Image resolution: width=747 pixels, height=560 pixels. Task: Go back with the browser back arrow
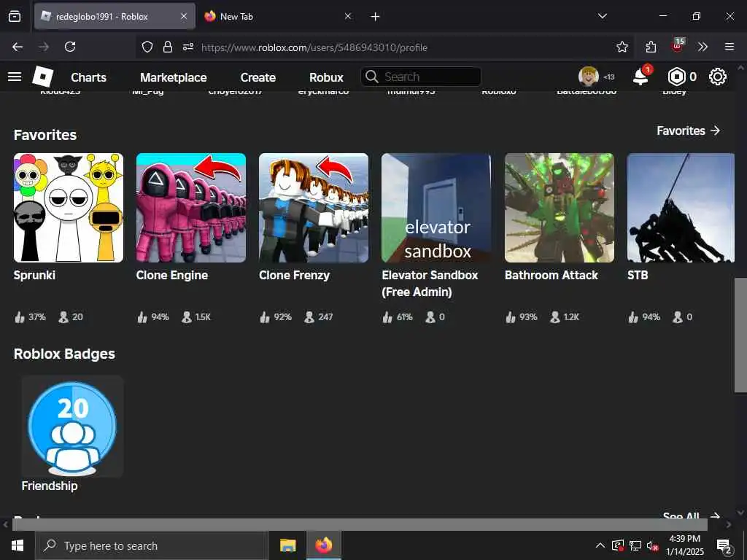[18, 47]
